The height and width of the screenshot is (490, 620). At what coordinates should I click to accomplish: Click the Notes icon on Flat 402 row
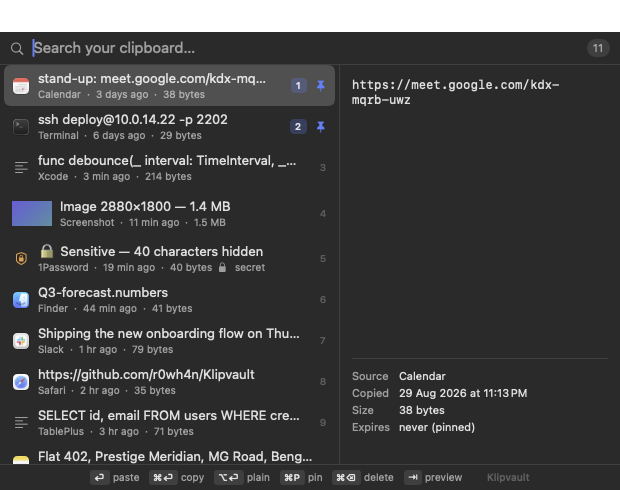[21, 460]
